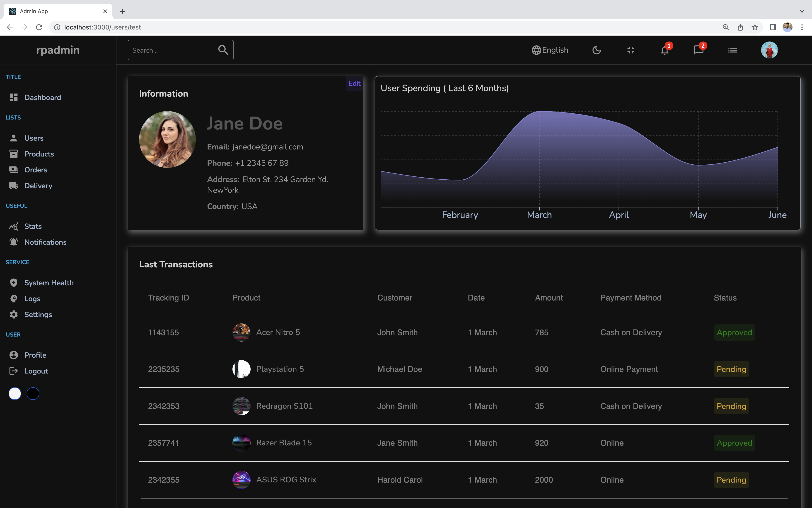Viewport: 812px width, 508px height.
Task: Click the Settings gear icon in sidebar
Action: coord(14,315)
